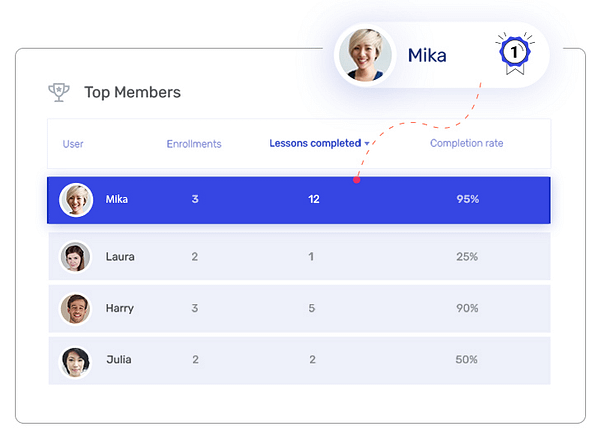
Task: Click the Mika name in the popup card
Action: [427, 54]
